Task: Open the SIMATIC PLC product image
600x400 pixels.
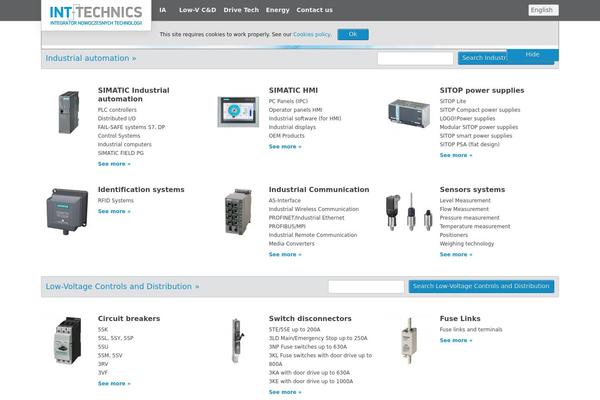Action: tap(69, 112)
